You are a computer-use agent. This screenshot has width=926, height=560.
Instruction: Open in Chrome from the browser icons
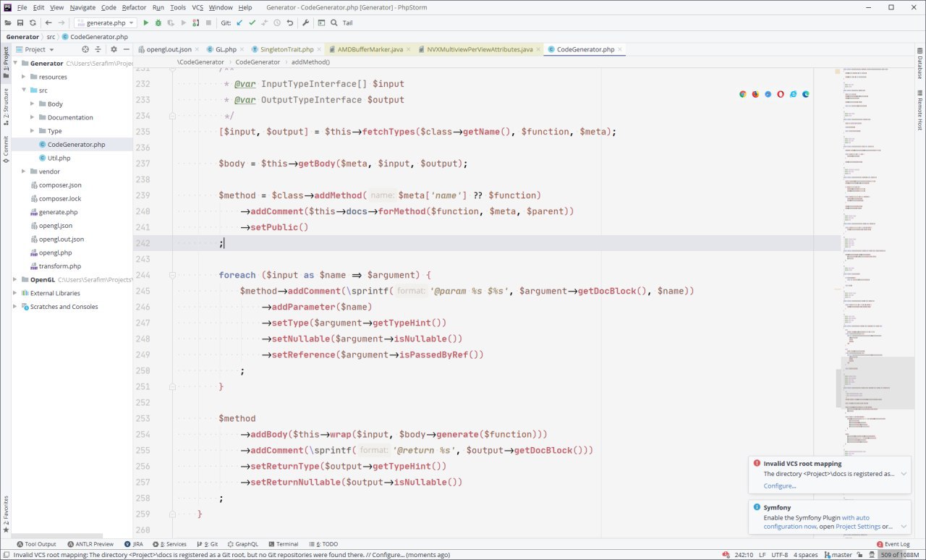[743, 94]
